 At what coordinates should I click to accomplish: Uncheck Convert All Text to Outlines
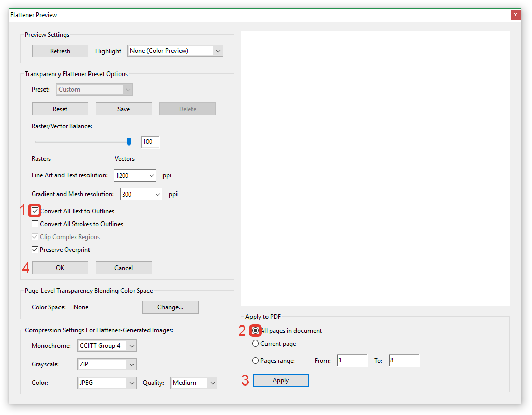tap(35, 211)
